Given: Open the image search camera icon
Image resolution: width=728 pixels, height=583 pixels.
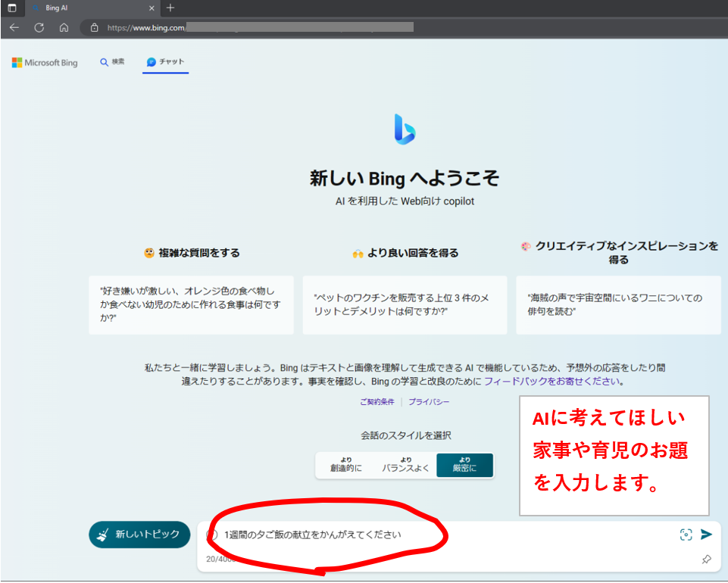Looking at the screenshot, I should [x=686, y=535].
